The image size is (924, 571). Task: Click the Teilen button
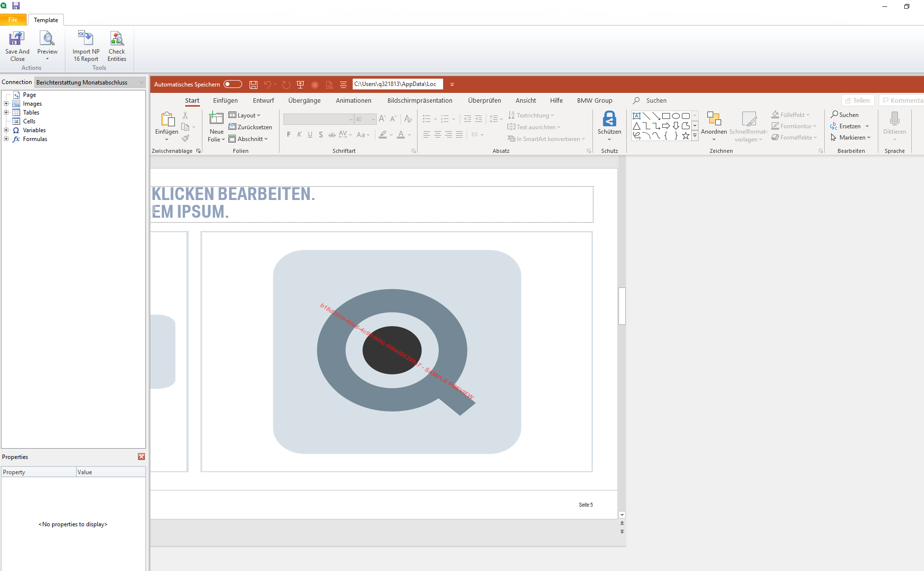pyautogui.click(x=857, y=100)
